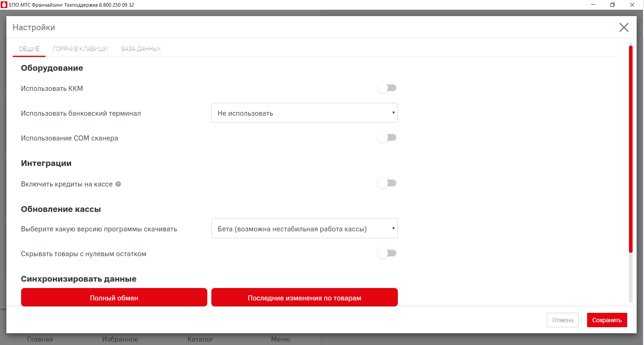
Task: Toggle Использовать ККМ switch
Action: click(387, 88)
